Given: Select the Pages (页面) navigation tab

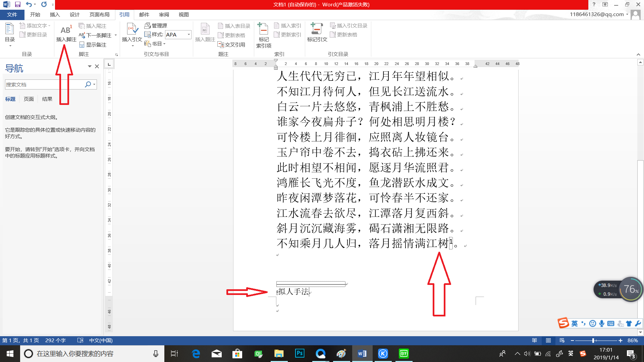Looking at the screenshot, I should coord(29,99).
